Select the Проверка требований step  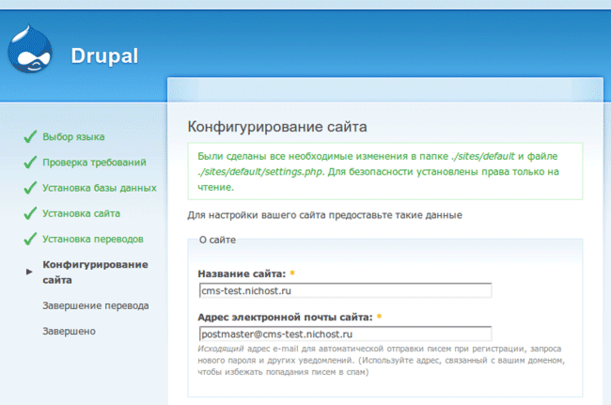(x=94, y=162)
